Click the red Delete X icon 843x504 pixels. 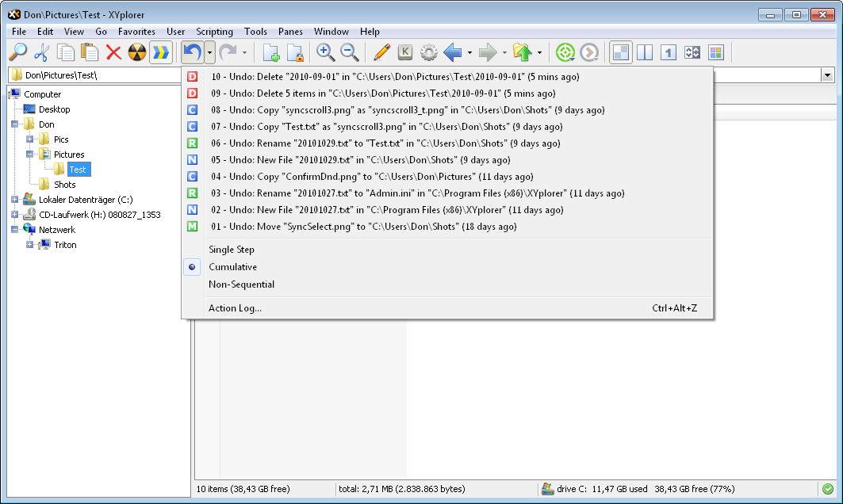pyautogui.click(x=113, y=52)
